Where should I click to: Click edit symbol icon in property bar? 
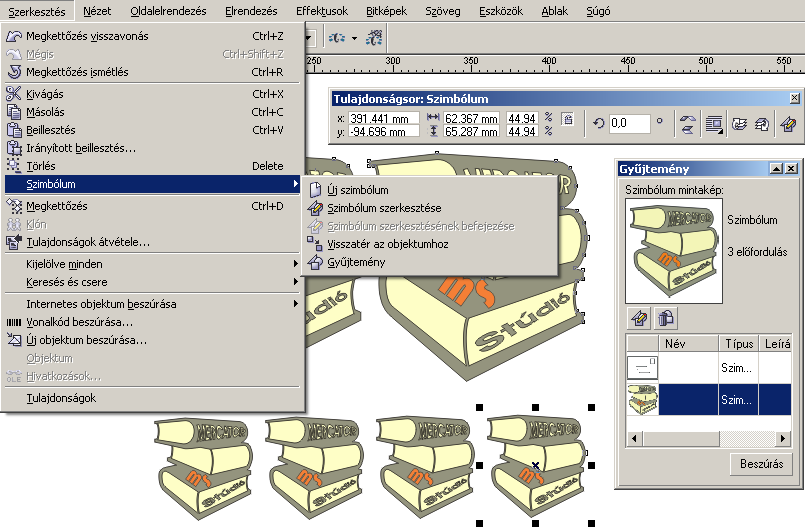point(788,124)
